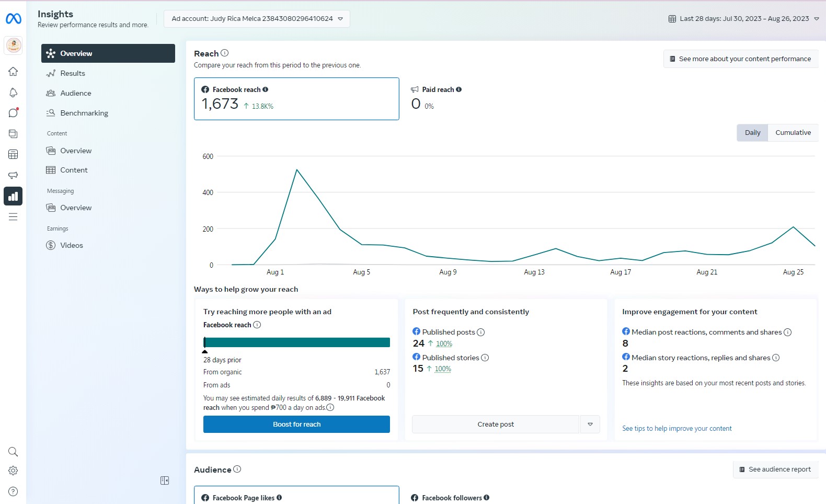Click info icon by Facebook reach progress label

click(x=257, y=325)
